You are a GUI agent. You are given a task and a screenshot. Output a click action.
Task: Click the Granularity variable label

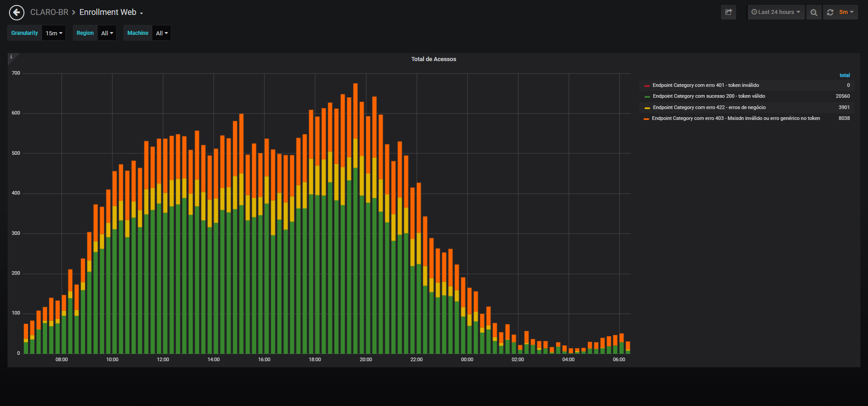(25, 33)
